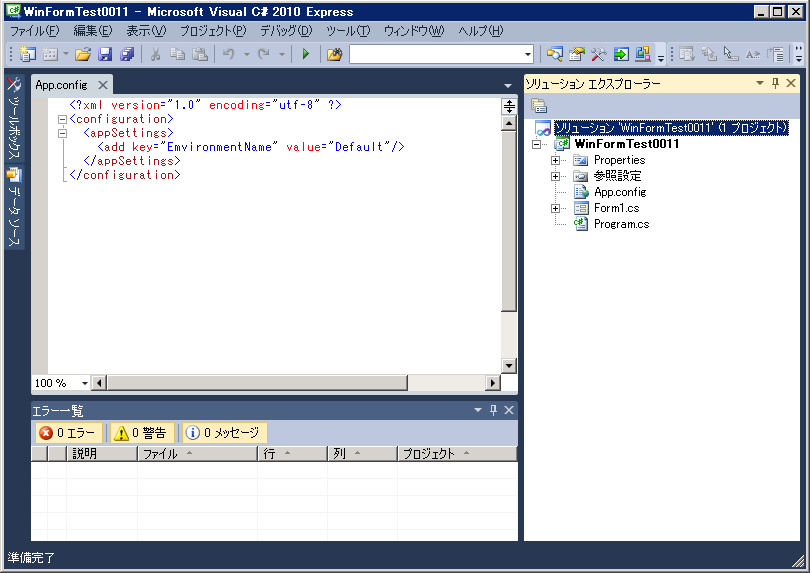The image size is (810, 573).
Task: Click the Copy toolbar icon
Action: coord(178,54)
